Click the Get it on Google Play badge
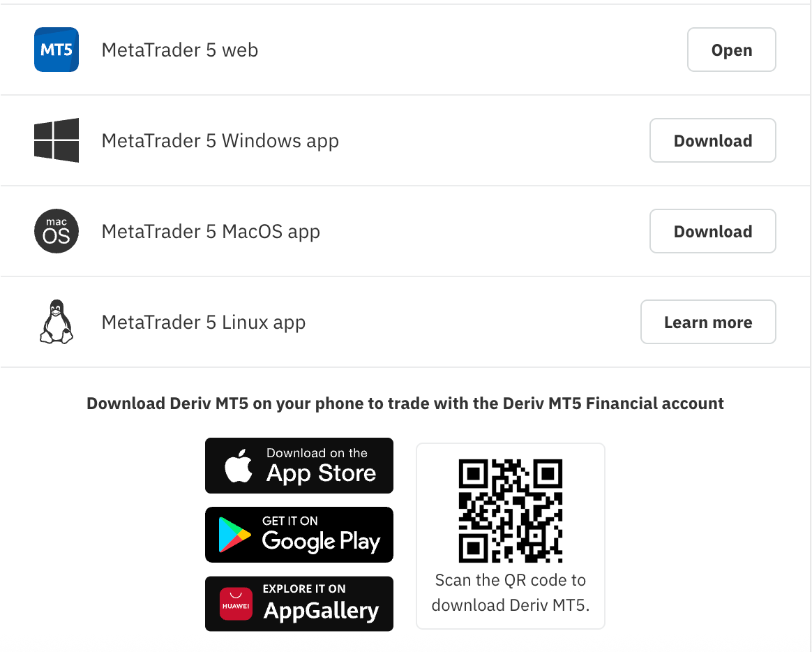This screenshot has width=812, height=652. pos(299,534)
